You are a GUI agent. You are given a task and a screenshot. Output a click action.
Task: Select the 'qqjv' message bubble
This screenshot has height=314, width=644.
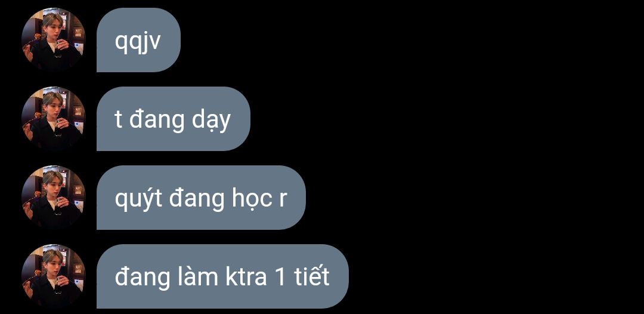[138, 40]
